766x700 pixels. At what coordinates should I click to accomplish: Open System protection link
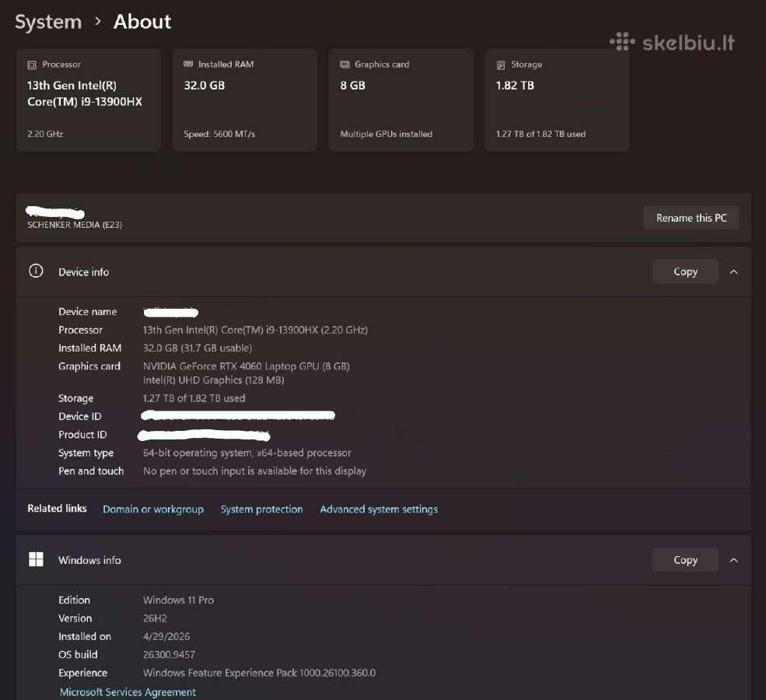(x=261, y=509)
